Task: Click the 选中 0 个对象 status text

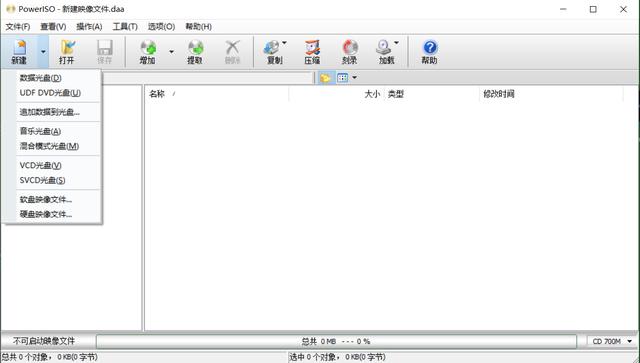Action: [x=338, y=357]
